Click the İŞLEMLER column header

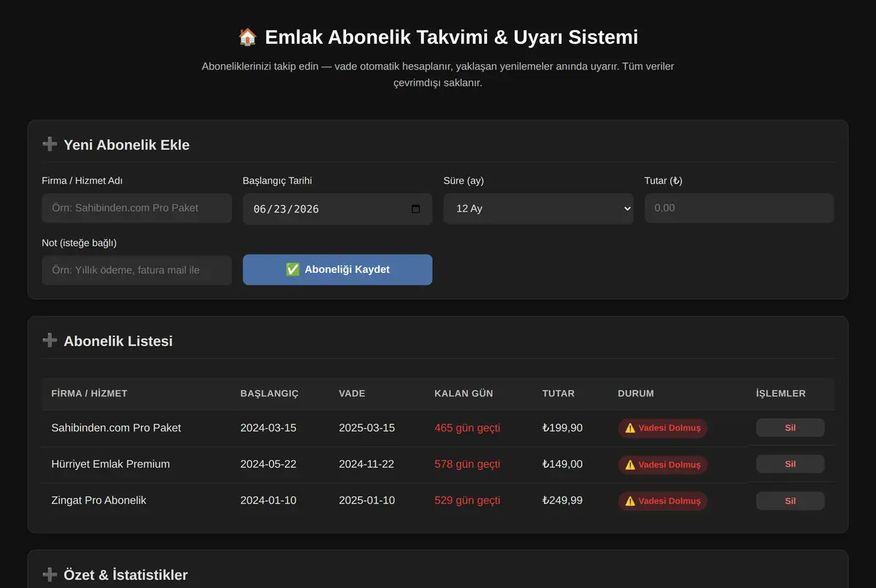[x=781, y=393]
